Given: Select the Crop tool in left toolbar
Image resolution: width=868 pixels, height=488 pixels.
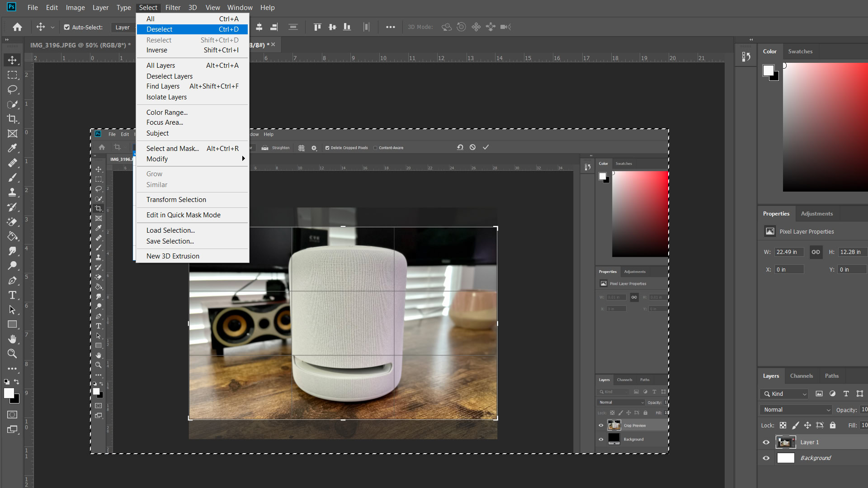Looking at the screenshot, I should click(x=12, y=119).
